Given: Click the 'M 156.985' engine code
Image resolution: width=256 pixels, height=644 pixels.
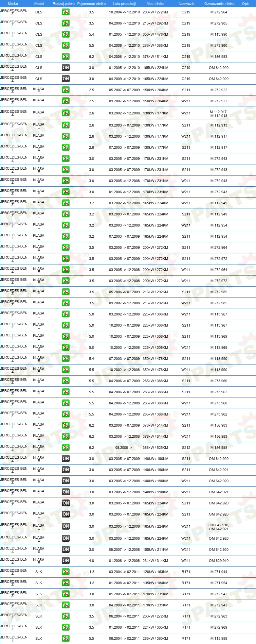Looking at the screenshot, I should [219, 448].
